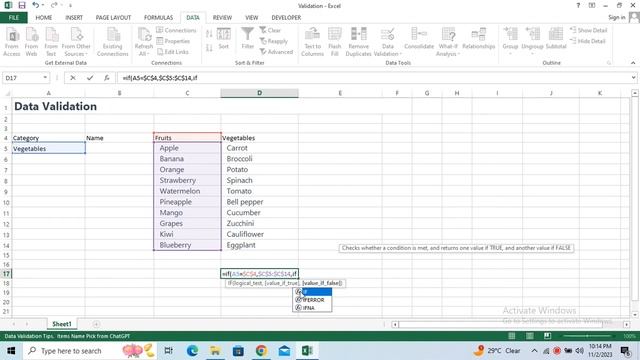This screenshot has height=360, width=640.
Task: Expand the formula bar chevron
Action: [x=633, y=78]
